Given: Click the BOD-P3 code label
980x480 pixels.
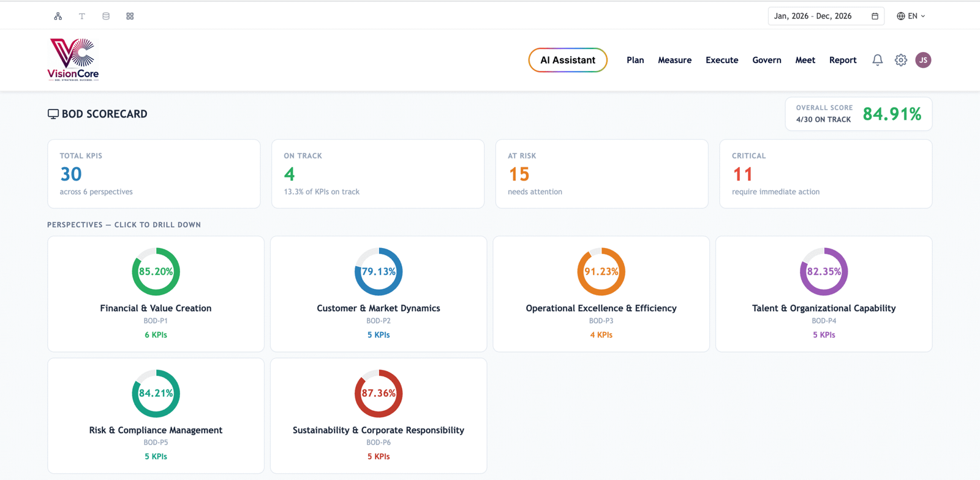Looking at the screenshot, I should tap(601, 321).
